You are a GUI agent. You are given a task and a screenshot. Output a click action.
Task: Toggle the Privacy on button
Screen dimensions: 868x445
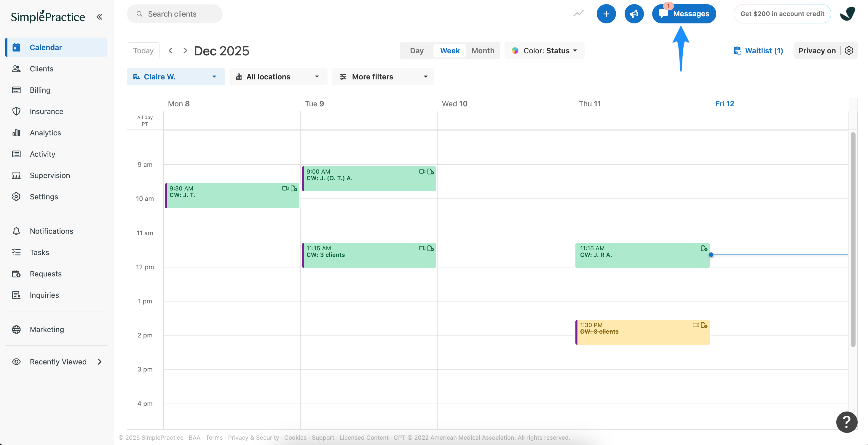(x=817, y=51)
